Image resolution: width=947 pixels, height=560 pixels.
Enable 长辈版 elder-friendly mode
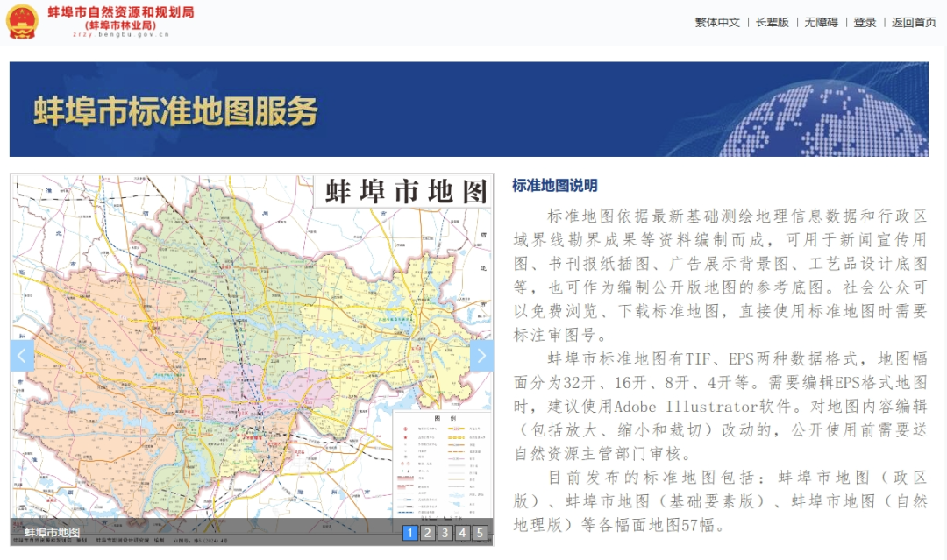point(773,23)
